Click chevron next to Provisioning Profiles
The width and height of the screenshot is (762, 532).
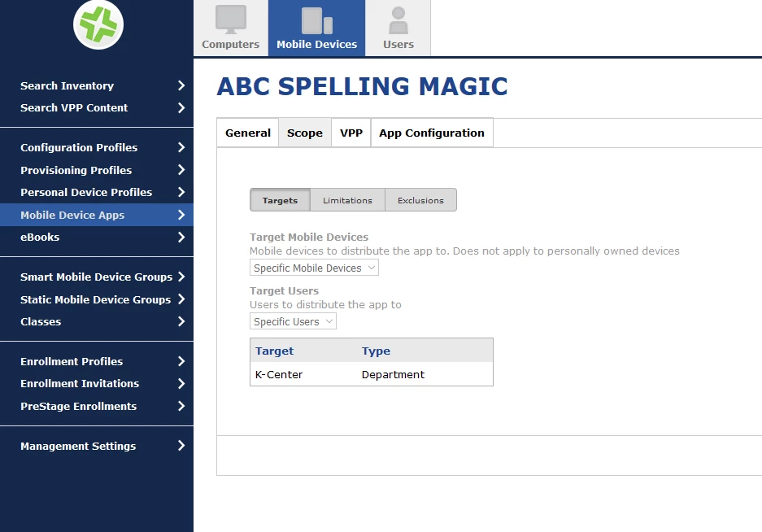pyautogui.click(x=181, y=170)
